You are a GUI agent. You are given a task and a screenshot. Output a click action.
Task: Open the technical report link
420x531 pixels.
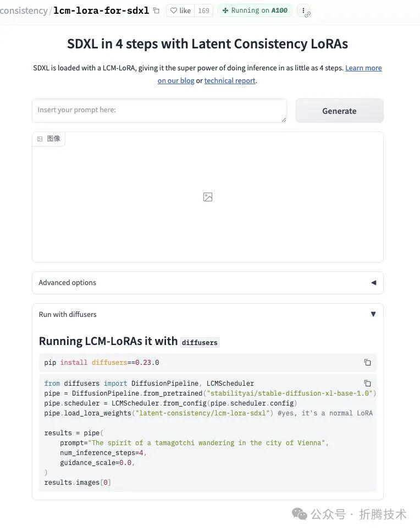point(230,80)
